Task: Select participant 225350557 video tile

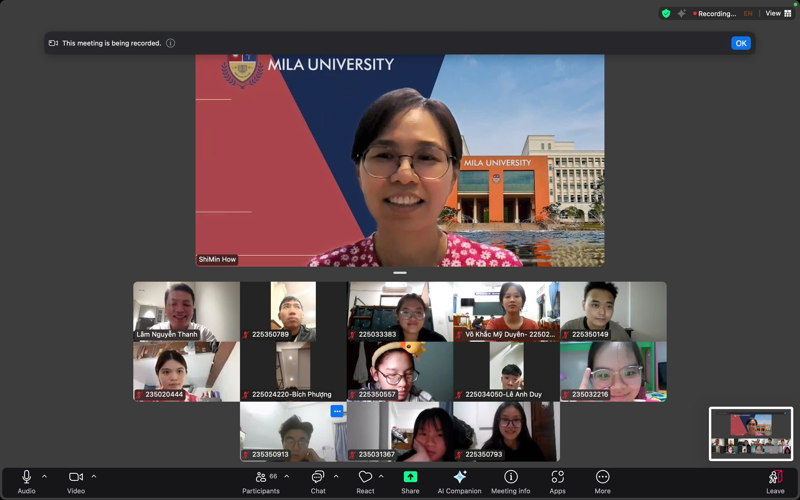Action: [400, 371]
